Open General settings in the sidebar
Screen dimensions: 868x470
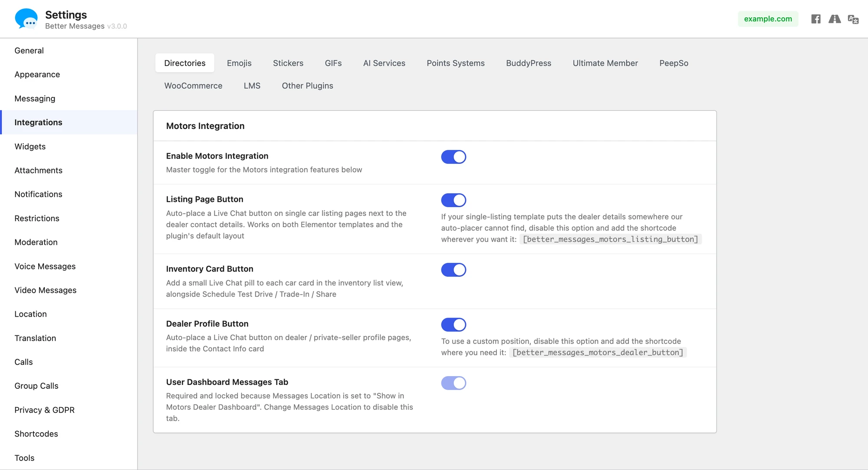pyautogui.click(x=69, y=50)
